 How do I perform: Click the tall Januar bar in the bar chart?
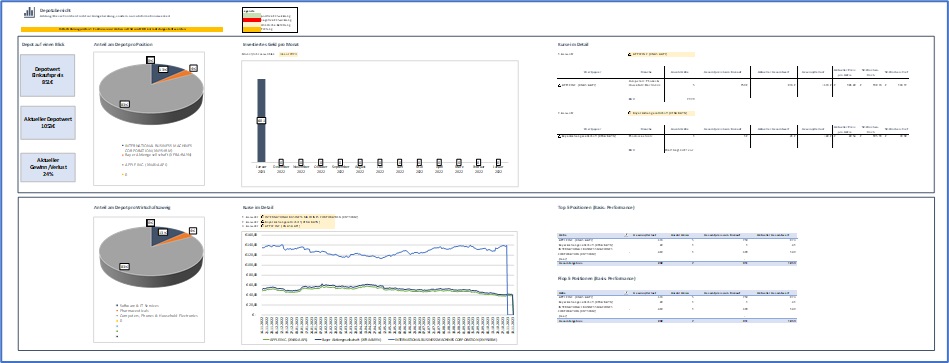click(x=261, y=120)
